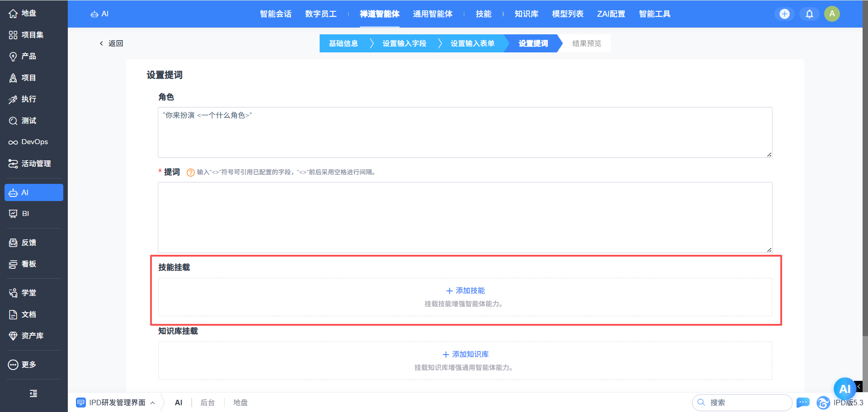868x412 pixels.
Task: Open the chat message icon in footer
Action: [x=803, y=402]
